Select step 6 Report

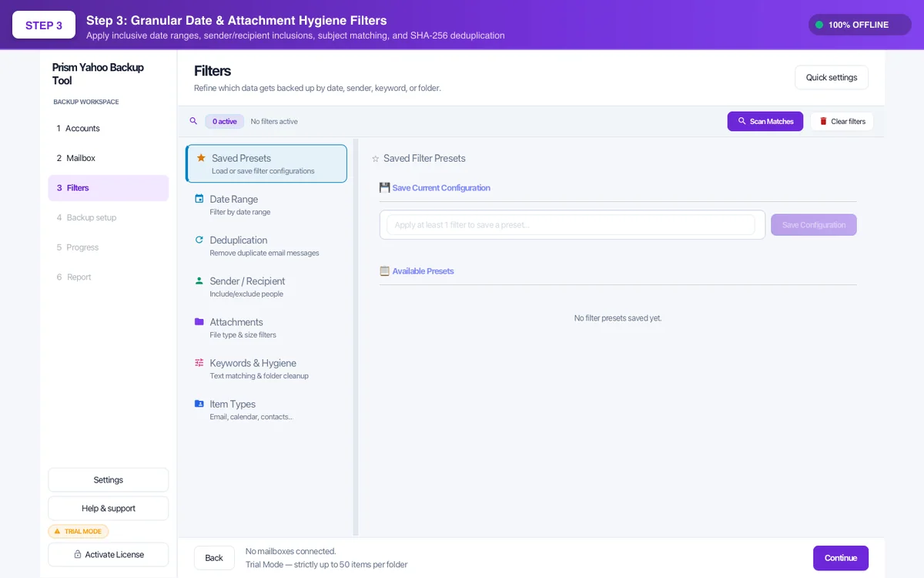(108, 277)
